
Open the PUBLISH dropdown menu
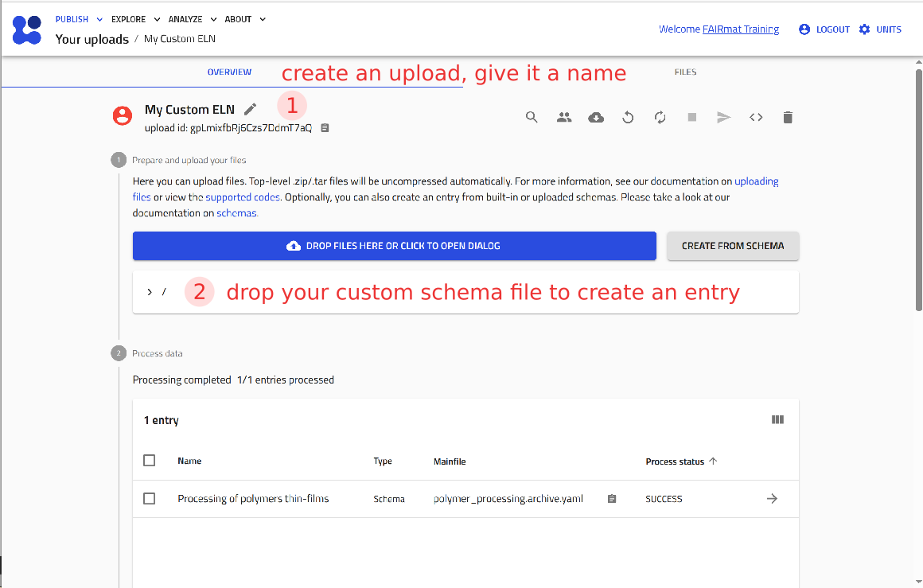click(79, 19)
